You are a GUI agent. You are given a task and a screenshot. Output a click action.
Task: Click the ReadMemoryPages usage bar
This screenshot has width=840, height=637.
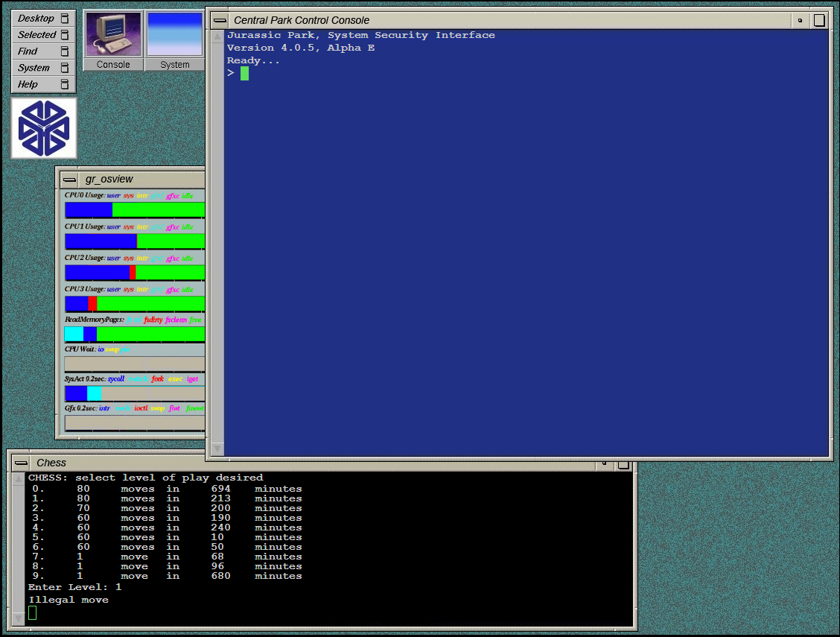coord(134,334)
